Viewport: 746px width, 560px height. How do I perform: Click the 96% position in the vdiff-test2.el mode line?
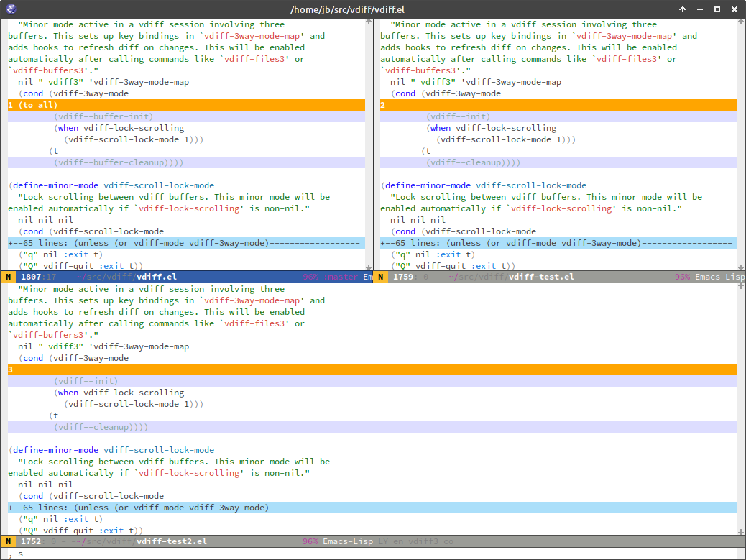tap(310, 541)
